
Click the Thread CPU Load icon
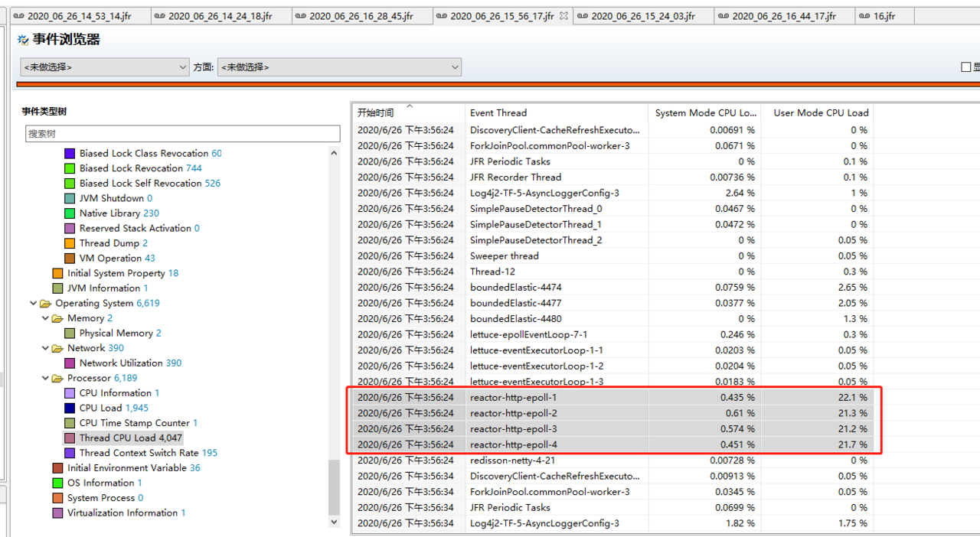point(70,438)
